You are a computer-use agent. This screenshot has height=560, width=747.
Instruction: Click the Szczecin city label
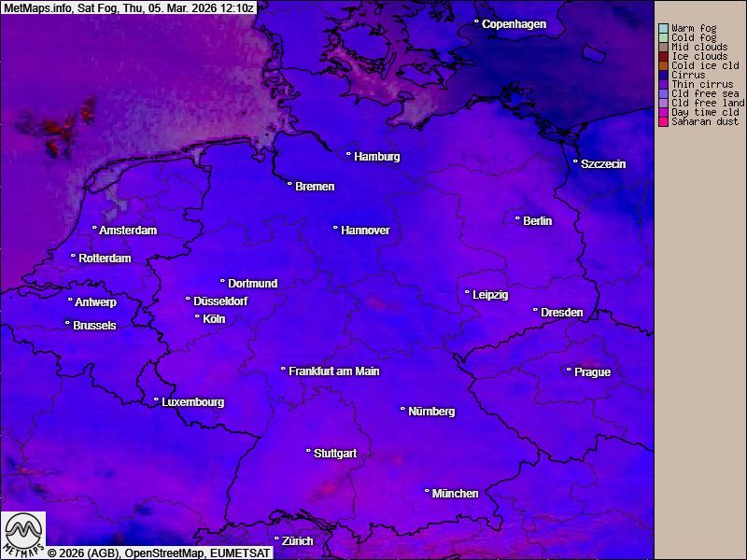(x=603, y=164)
